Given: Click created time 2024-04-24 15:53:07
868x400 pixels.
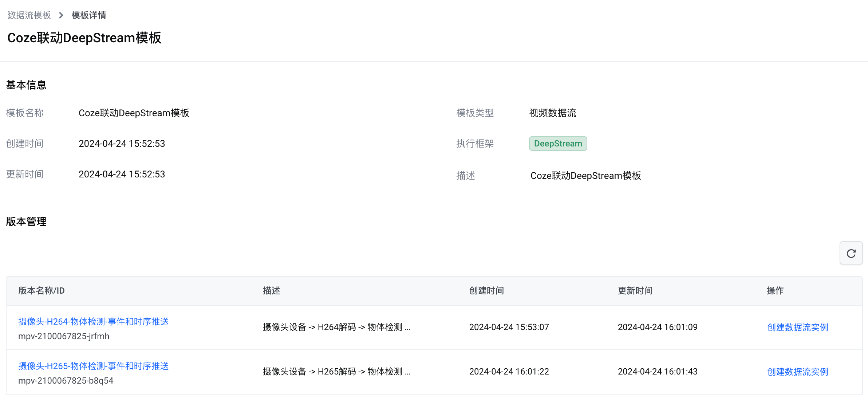Looking at the screenshot, I should click(509, 327).
